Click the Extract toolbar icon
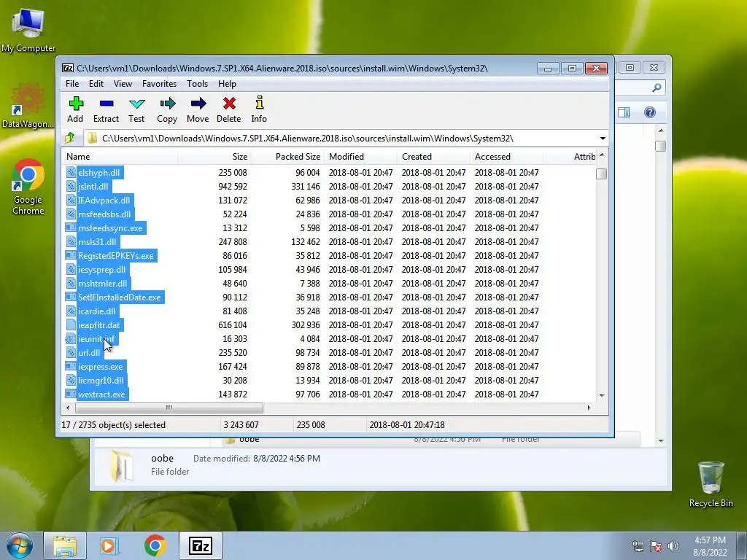The image size is (747, 560). click(x=107, y=104)
